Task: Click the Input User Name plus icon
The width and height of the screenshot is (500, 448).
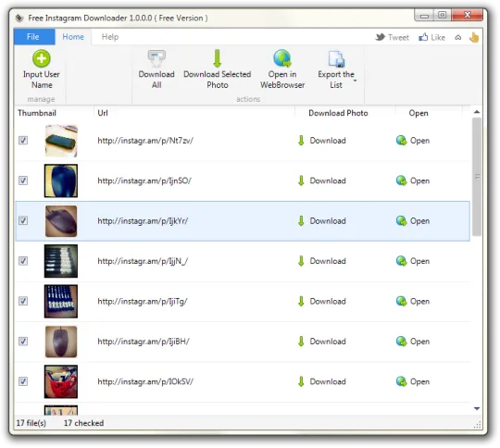Action: tap(42, 58)
